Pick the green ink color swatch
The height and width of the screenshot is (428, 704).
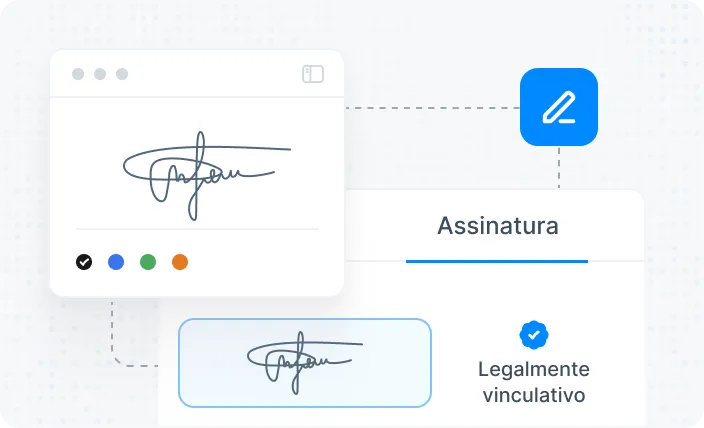[148, 262]
